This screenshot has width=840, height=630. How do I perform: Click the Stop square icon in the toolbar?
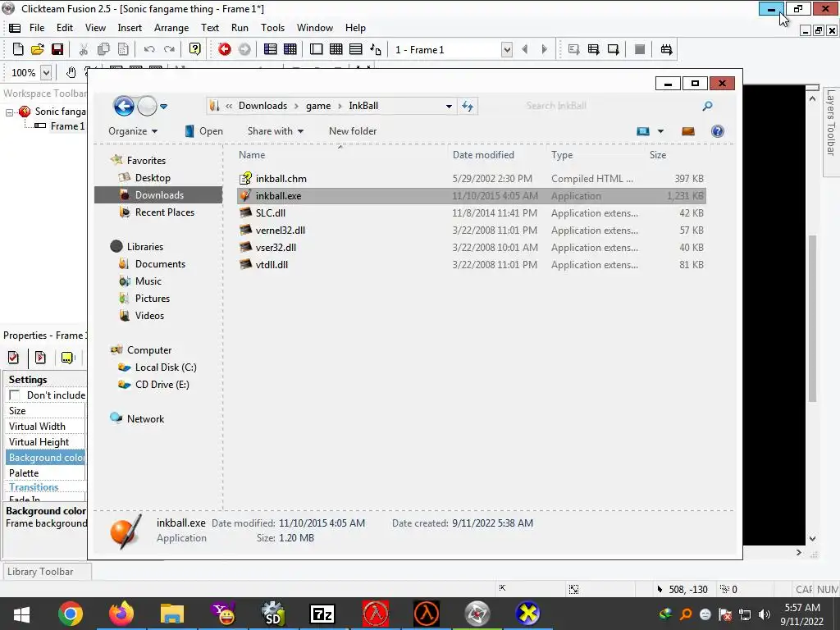tap(640, 49)
